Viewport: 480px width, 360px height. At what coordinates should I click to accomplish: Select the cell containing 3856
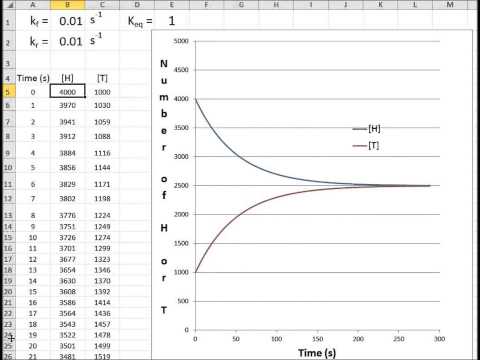coord(68,167)
